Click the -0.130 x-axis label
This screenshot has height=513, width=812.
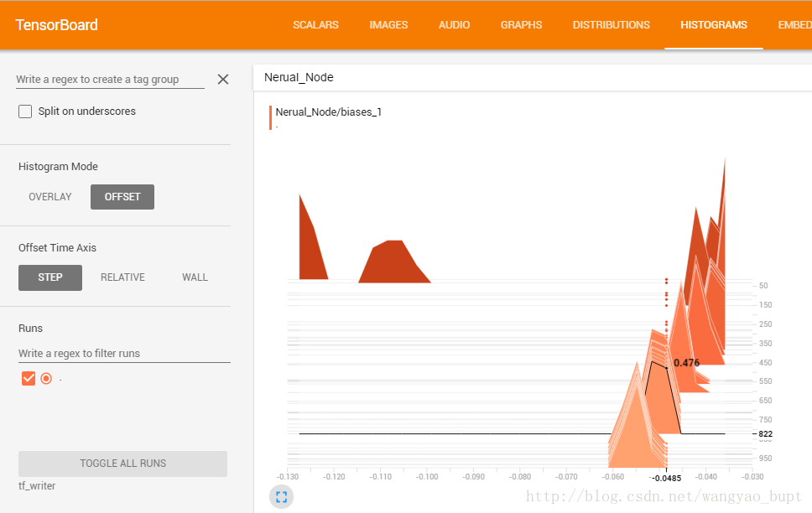click(x=288, y=476)
